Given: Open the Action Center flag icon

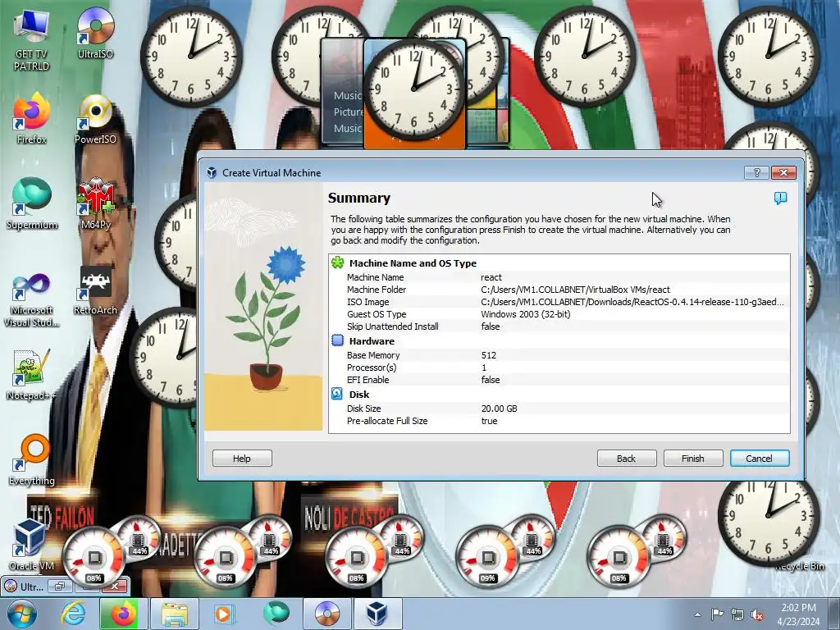Looking at the screenshot, I should coord(717,614).
